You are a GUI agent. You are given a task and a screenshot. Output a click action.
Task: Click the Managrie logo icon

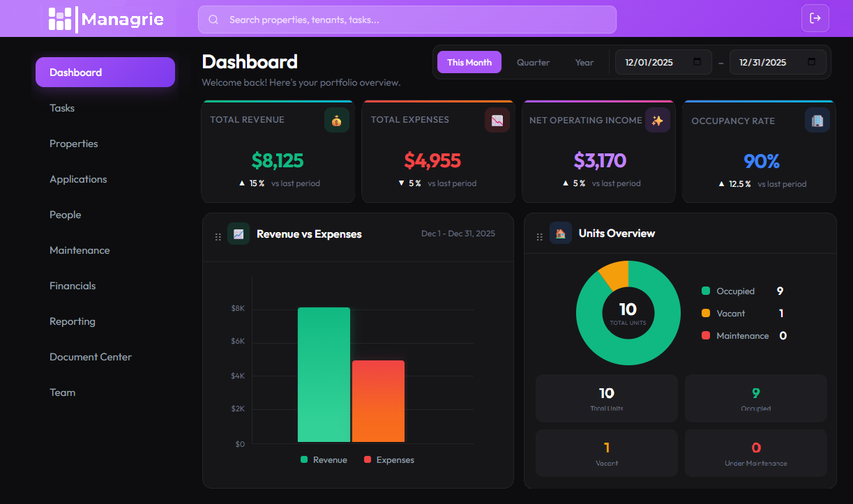[60, 19]
